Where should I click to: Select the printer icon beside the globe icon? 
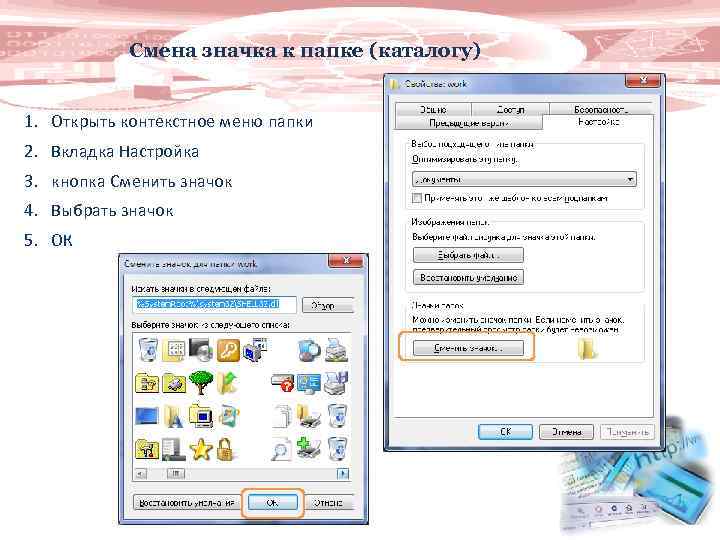click(337, 350)
